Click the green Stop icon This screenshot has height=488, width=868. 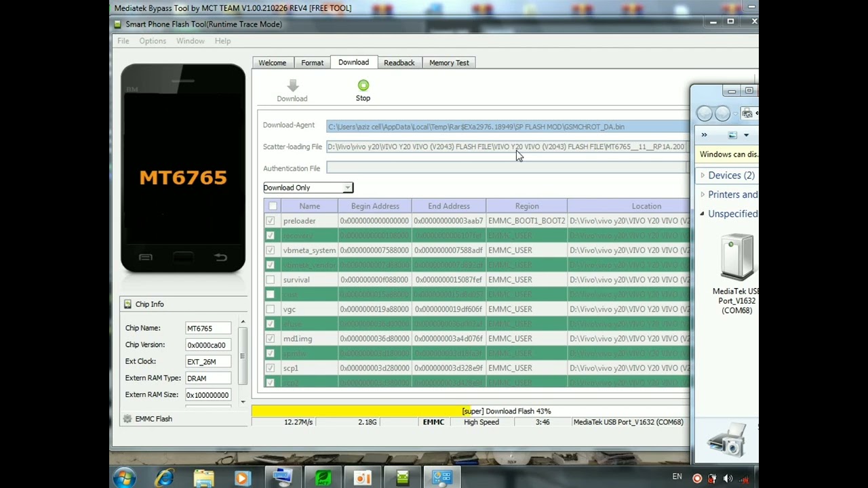point(363,85)
